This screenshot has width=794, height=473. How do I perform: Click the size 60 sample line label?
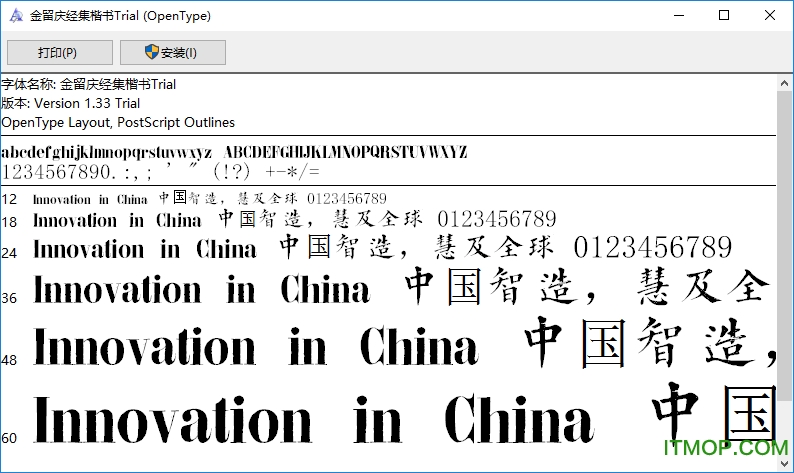pos(9,438)
